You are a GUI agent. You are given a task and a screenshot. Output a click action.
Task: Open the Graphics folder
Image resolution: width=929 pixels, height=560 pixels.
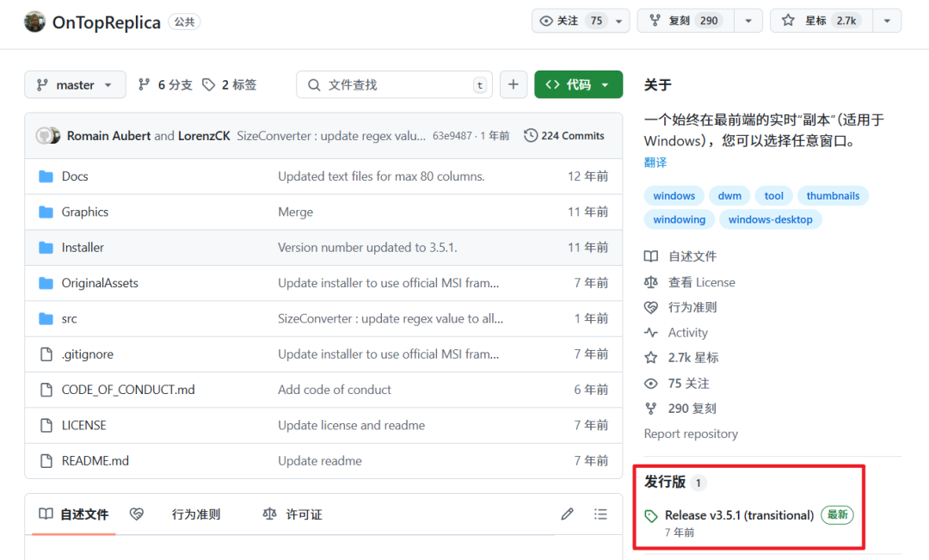[84, 212]
